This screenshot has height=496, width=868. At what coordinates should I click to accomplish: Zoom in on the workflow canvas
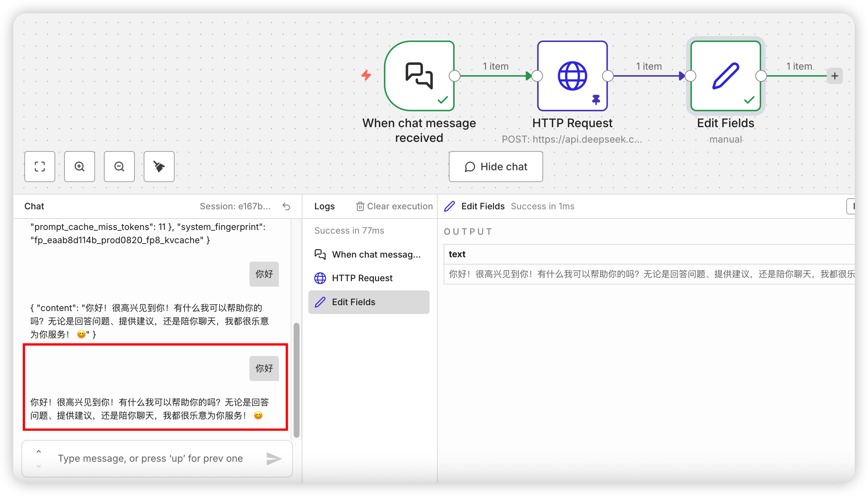point(80,167)
